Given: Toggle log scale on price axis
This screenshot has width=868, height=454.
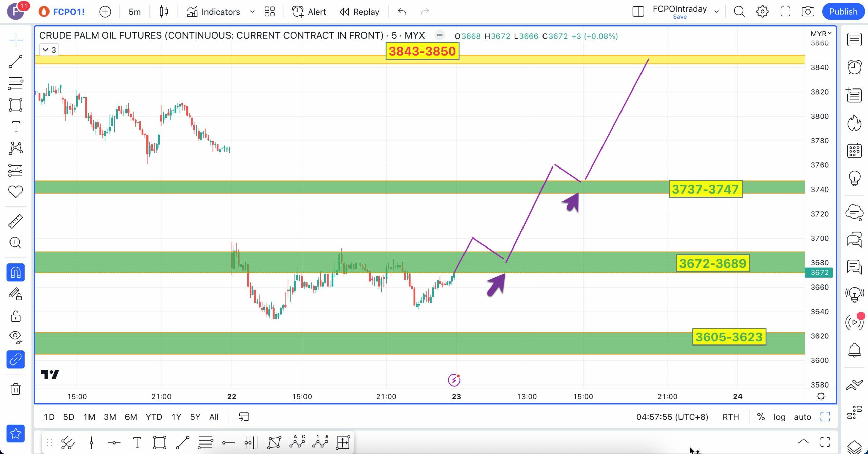Looking at the screenshot, I should click(779, 417).
